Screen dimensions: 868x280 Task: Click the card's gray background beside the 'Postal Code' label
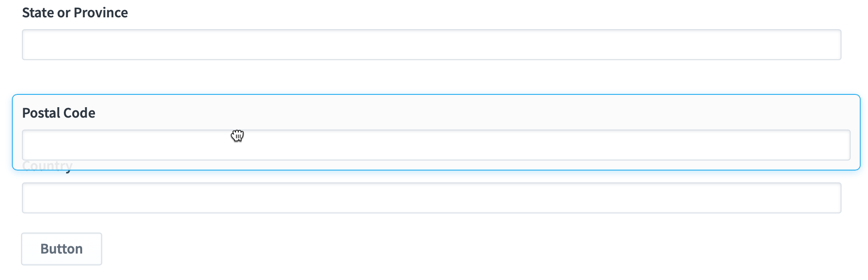456,113
